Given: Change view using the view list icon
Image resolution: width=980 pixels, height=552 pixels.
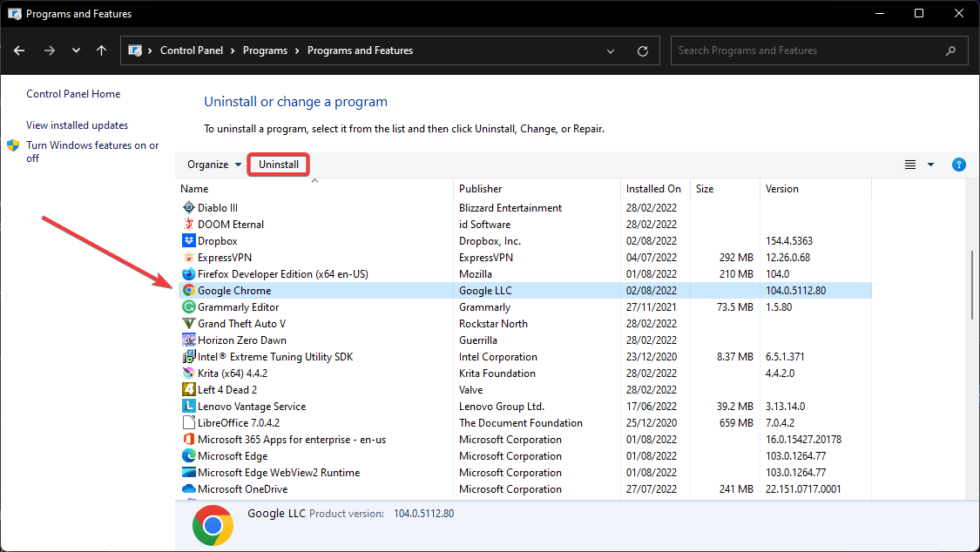Looking at the screenshot, I should point(910,165).
